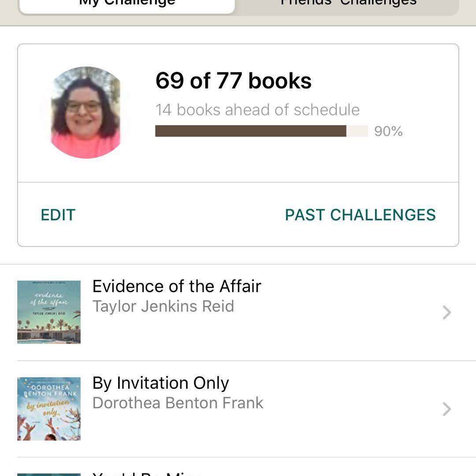The width and height of the screenshot is (476, 476).
Task: Switch to the My Challenge tab
Action: pos(127,4)
